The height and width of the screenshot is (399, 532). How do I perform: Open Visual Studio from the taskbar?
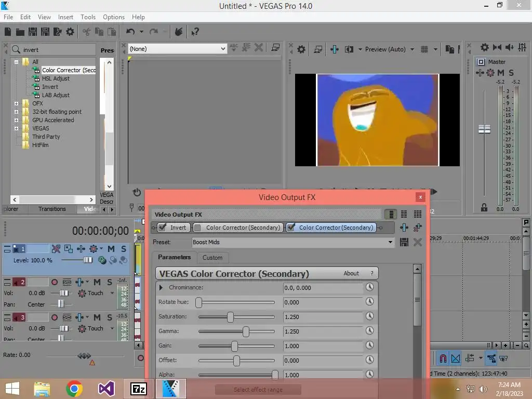[106, 389]
